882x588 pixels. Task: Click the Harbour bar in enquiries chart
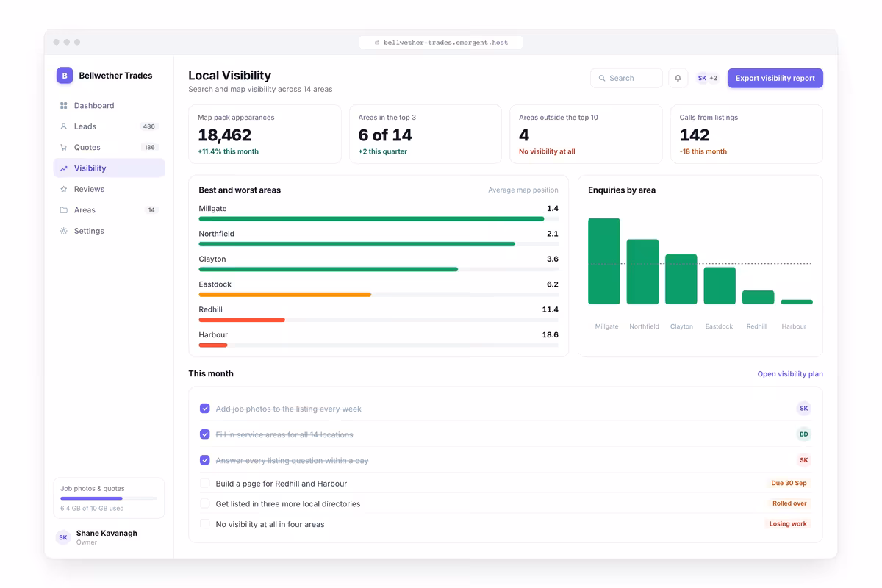(797, 301)
